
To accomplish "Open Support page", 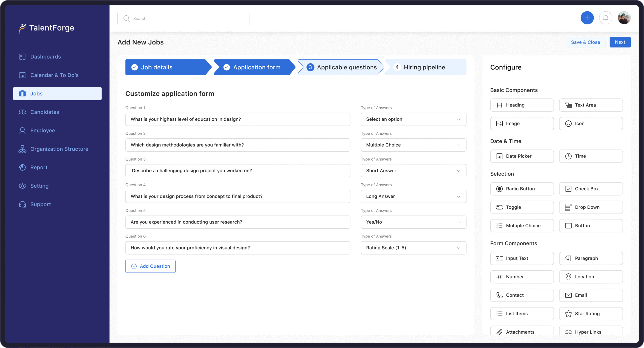I will tap(57, 205).
